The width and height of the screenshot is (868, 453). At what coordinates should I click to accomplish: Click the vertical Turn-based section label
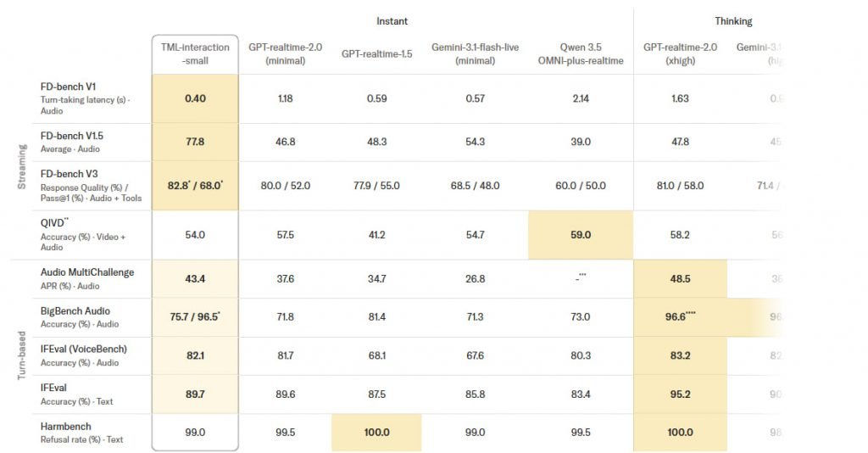[22, 355]
